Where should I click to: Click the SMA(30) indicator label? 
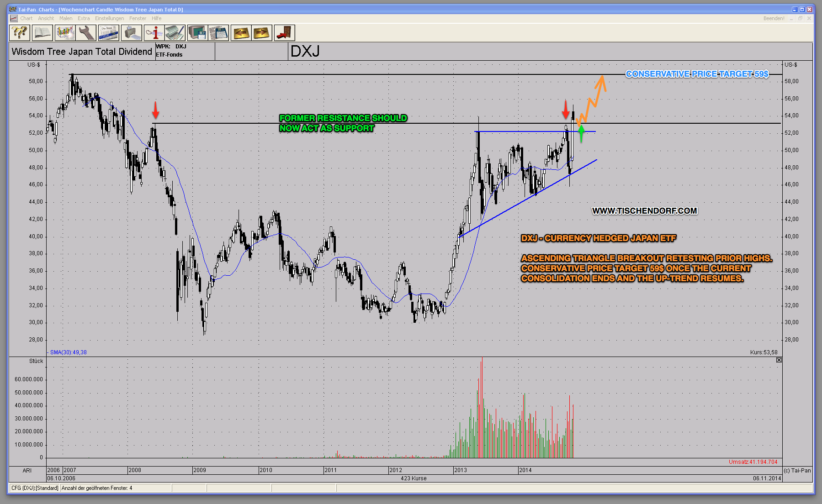pos(68,352)
